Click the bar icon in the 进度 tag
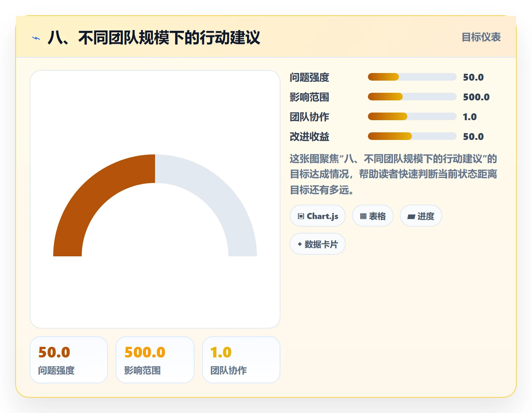 [x=411, y=217]
